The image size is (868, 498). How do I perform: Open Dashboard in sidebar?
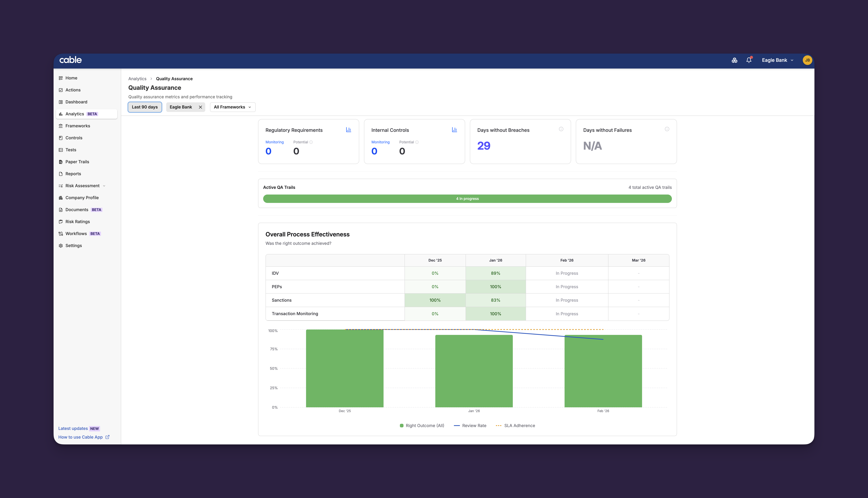(86, 102)
